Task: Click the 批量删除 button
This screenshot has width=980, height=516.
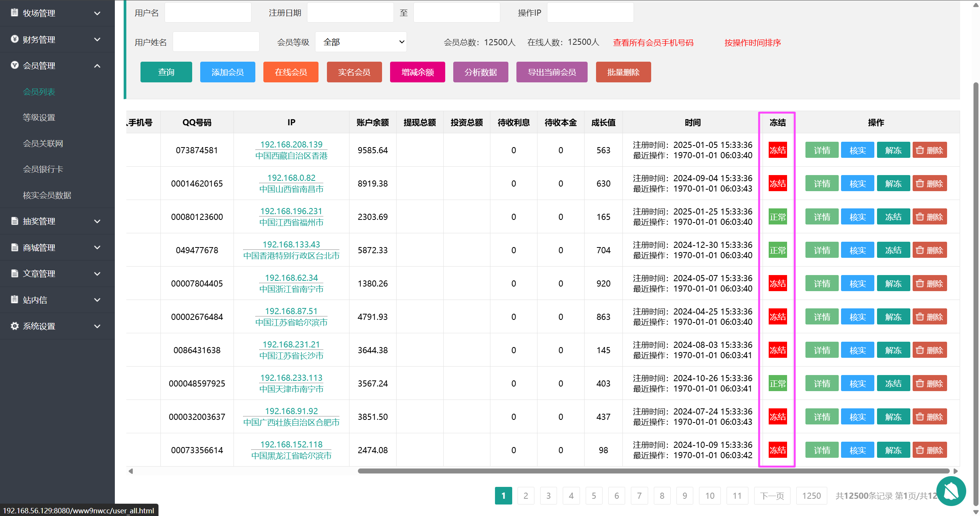Action: (x=624, y=72)
